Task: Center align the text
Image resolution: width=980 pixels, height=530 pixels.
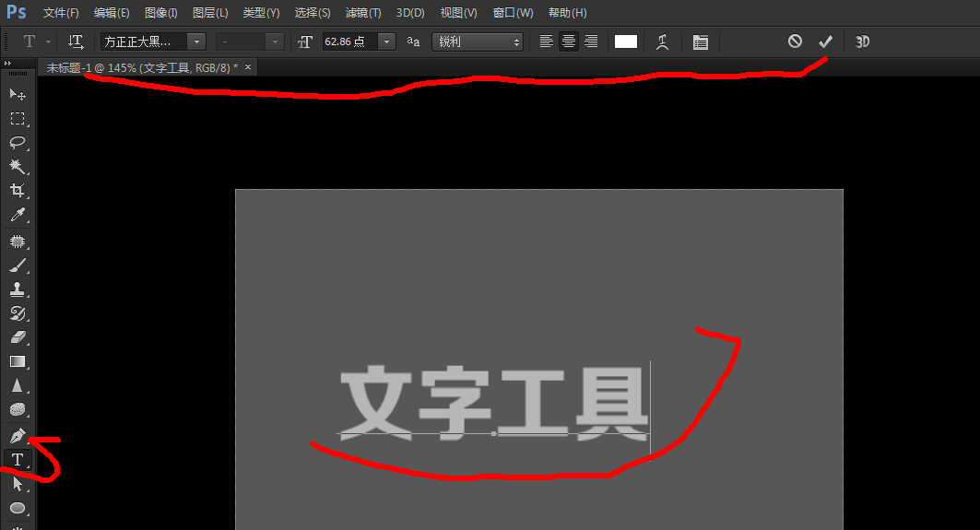Action: click(x=569, y=41)
